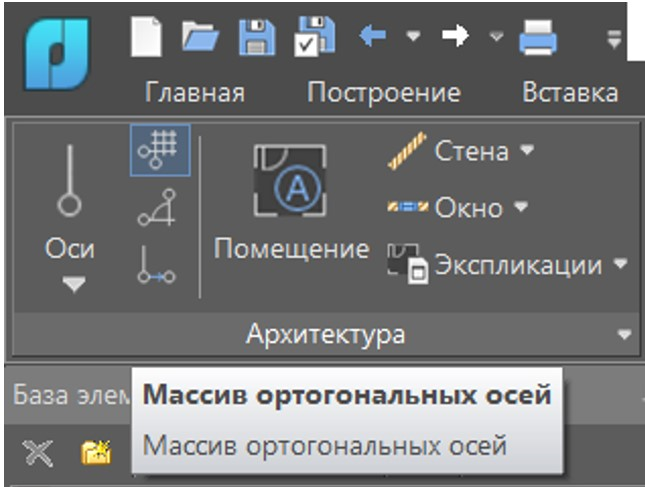Click the save-all floppy with checkmark icon
The width and height of the screenshot is (645, 487).
coord(315,36)
